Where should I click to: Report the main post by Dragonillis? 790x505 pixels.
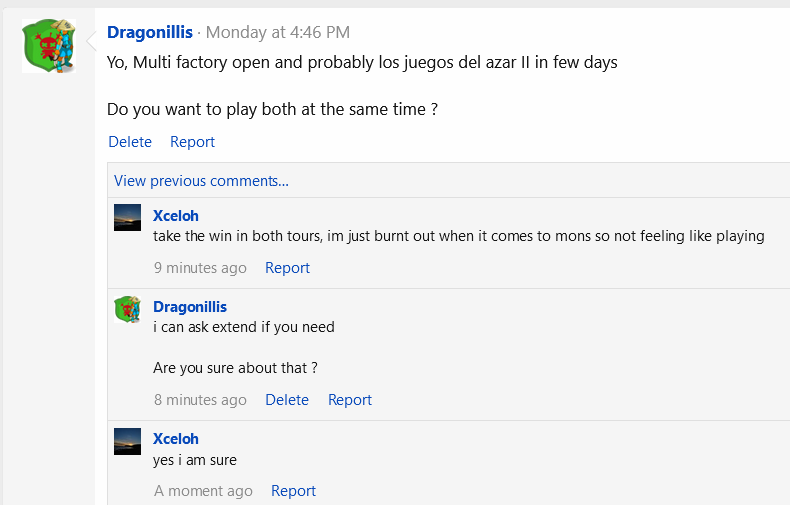(x=192, y=142)
